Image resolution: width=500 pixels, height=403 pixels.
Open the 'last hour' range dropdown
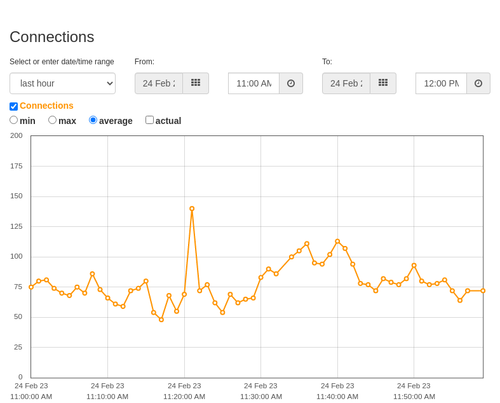[63, 83]
